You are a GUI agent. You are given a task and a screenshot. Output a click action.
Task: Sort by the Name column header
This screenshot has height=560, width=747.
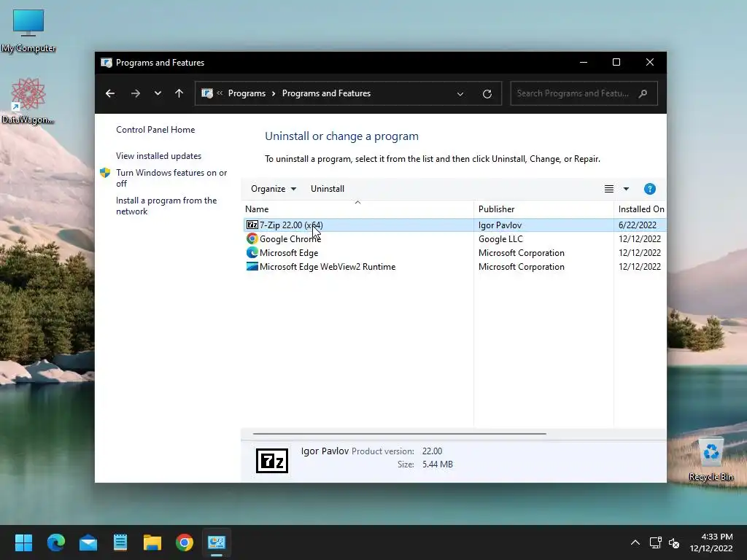pos(357,209)
